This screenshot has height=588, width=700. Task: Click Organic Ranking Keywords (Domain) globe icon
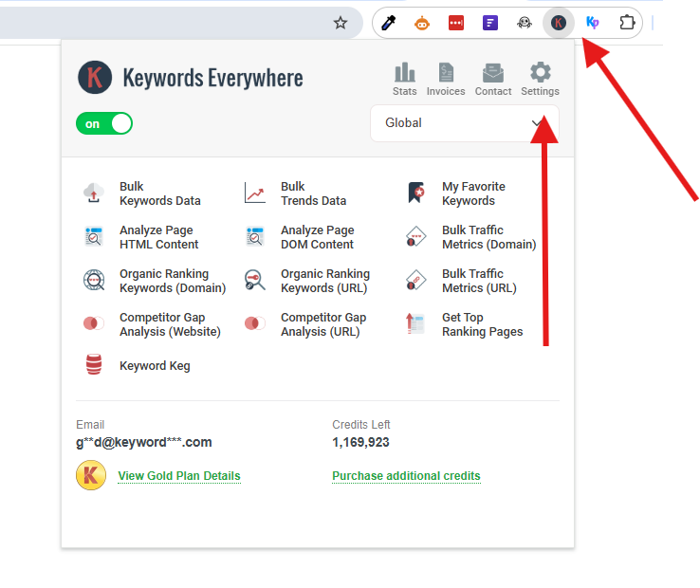[x=94, y=281]
